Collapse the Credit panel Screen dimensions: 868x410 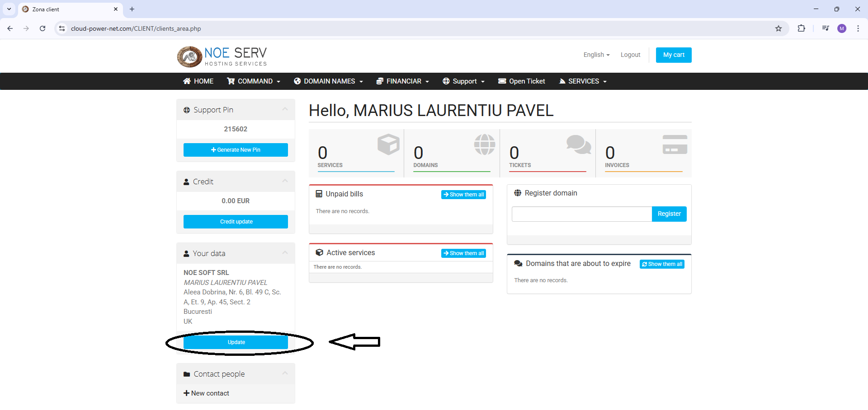(x=285, y=181)
